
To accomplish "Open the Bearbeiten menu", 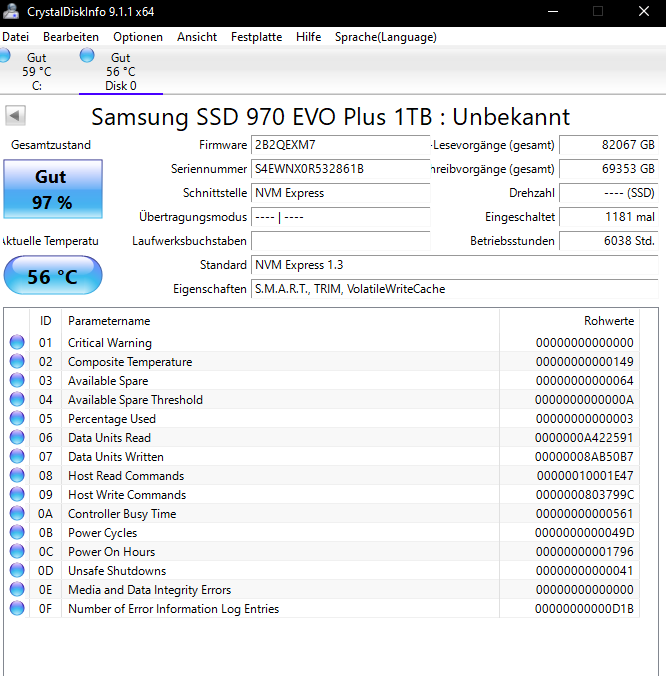I will point(71,37).
